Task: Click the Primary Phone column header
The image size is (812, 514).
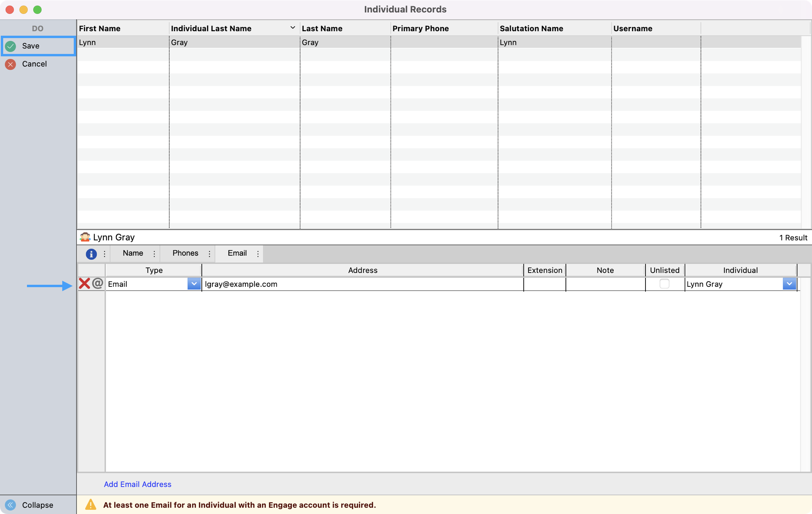Action: (421, 29)
